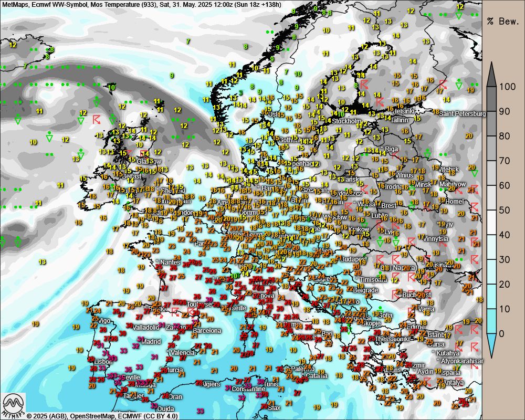Click the thunderstorm symbol northeast of Saint Petersburg label
The height and width of the screenshot is (420, 525).
[x=443, y=84]
